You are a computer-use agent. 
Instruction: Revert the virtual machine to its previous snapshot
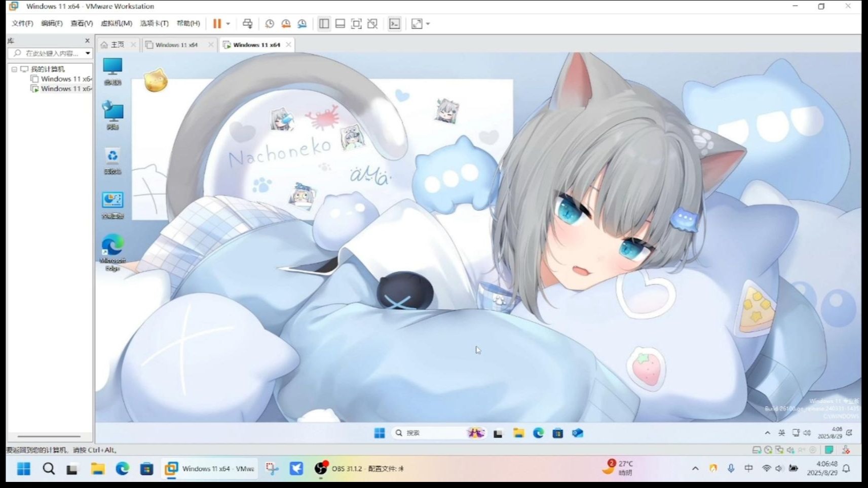[286, 24]
